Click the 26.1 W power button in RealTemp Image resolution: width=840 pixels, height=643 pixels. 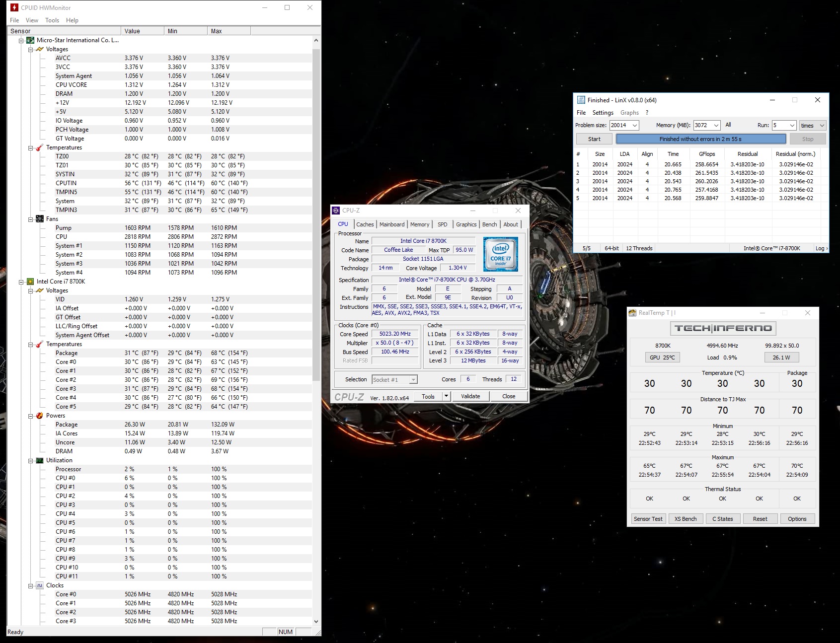(781, 357)
